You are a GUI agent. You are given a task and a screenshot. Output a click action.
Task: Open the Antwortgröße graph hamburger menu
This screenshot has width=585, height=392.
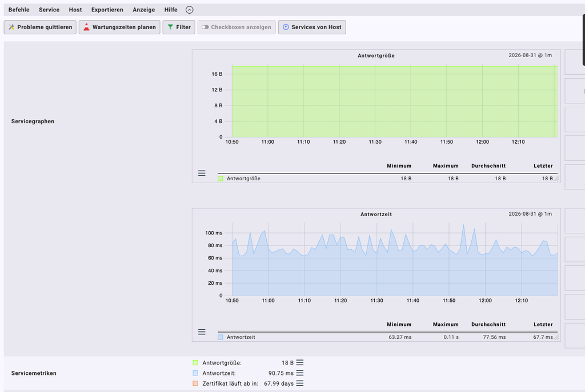tap(202, 173)
